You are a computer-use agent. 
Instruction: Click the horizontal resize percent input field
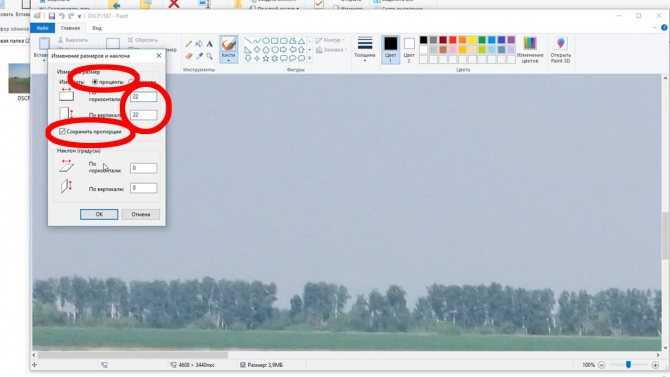144,97
